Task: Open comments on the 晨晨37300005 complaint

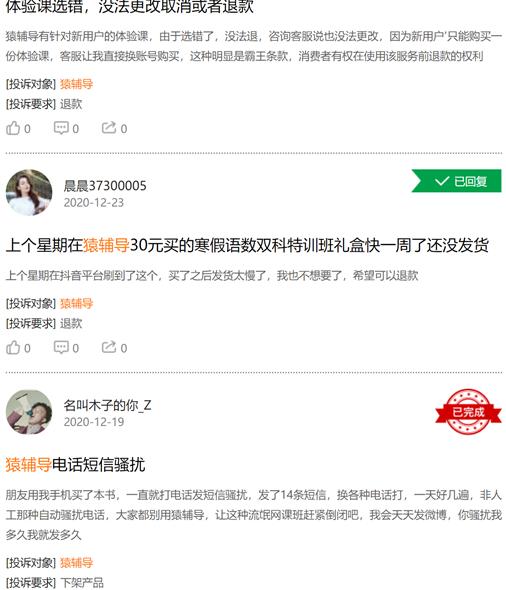Action: tap(66, 348)
